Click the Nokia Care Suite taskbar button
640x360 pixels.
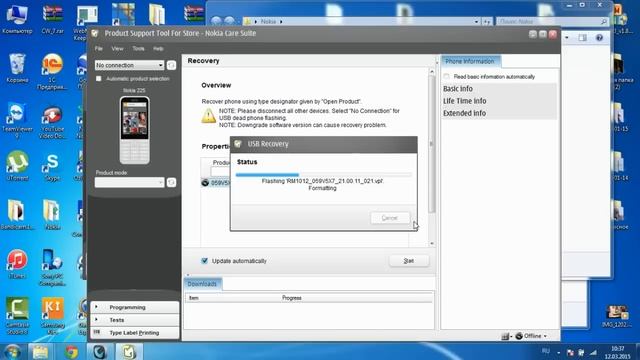tap(129, 351)
